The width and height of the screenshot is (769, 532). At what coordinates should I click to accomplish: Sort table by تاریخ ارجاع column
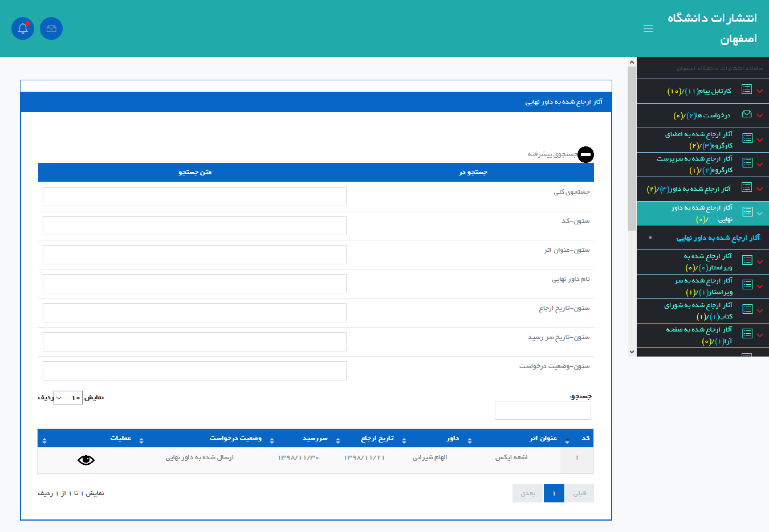point(377,439)
